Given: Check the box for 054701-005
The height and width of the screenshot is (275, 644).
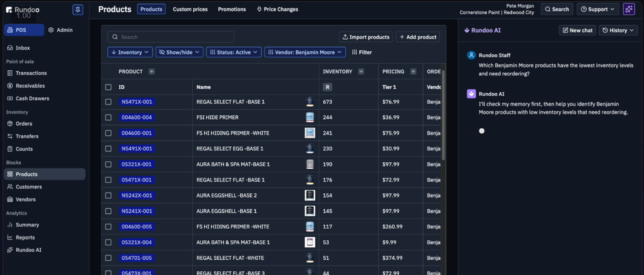Looking at the screenshot, I should (108, 258).
